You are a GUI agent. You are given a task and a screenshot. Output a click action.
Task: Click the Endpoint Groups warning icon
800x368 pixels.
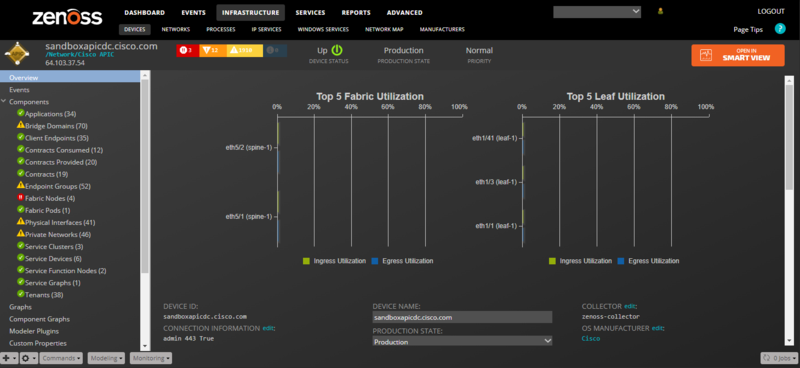click(20, 186)
